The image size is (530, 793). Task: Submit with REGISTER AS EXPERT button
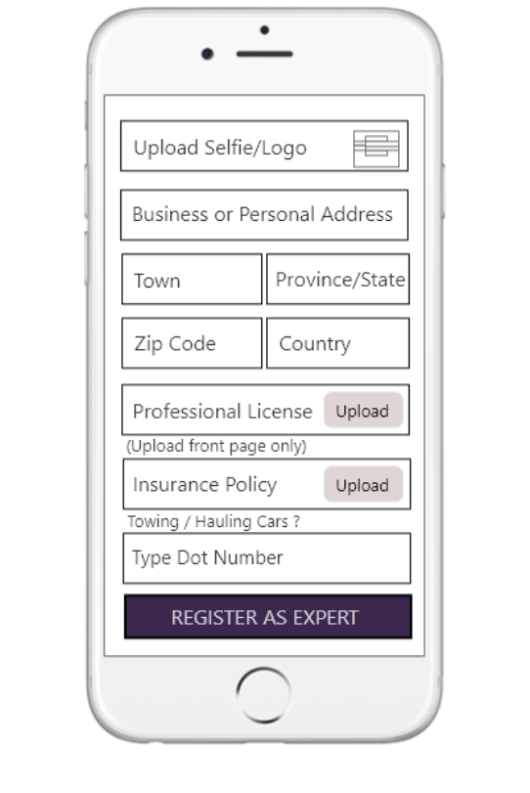[268, 617]
